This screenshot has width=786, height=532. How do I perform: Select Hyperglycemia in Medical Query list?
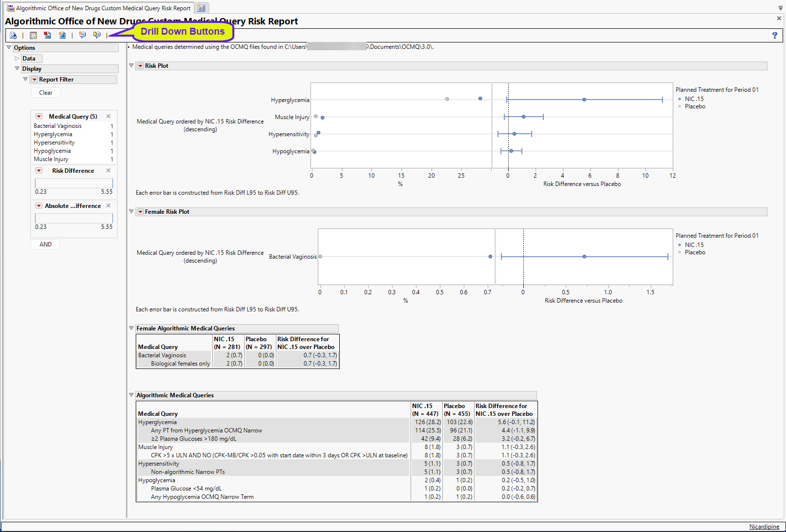click(x=53, y=134)
